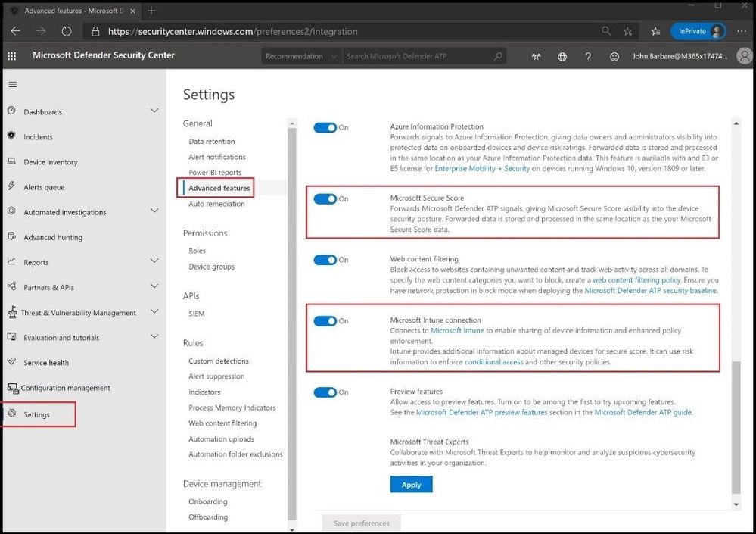The image size is (756, 534).
Task: Click the search magnifier in Defender ATP search
Action: coord(498,56)
